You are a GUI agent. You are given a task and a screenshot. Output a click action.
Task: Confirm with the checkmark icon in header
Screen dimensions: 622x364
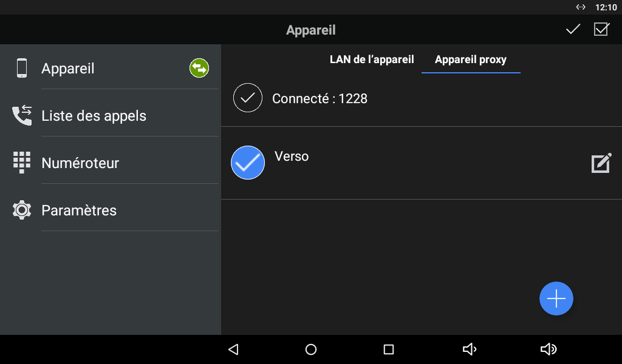573,29
